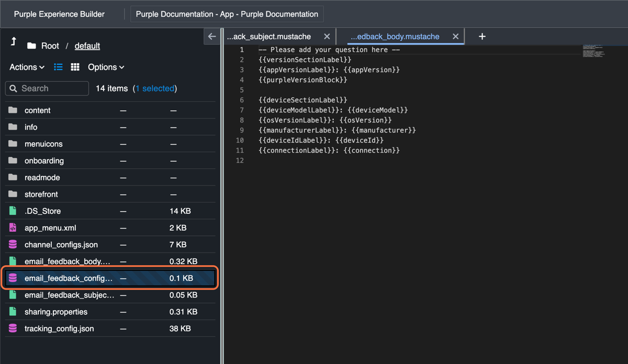Click the app_menu.xml code file icon
This screenshot has height=364, width=628.
tap(13, 227)
